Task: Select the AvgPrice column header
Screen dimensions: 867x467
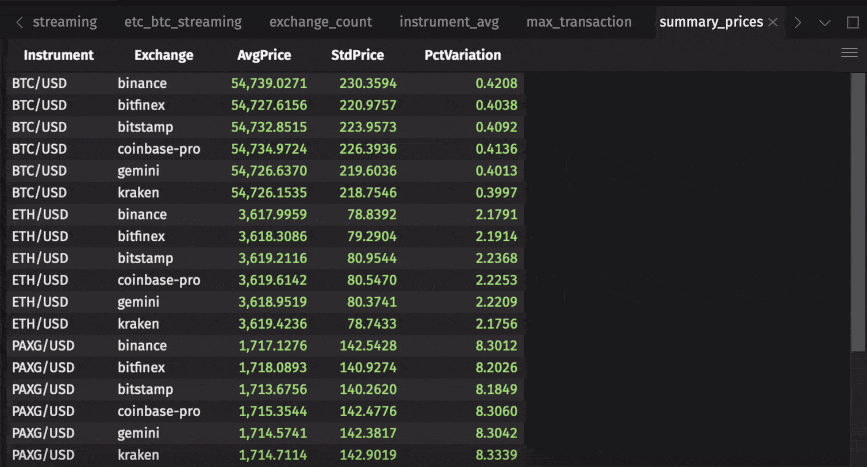Action: (265, 56)
